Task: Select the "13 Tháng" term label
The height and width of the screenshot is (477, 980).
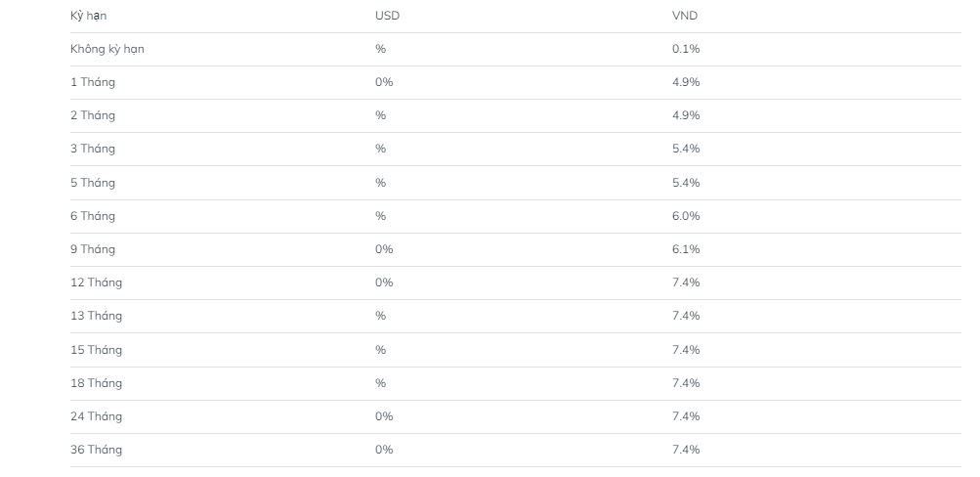Action: [x=96, y=316]
